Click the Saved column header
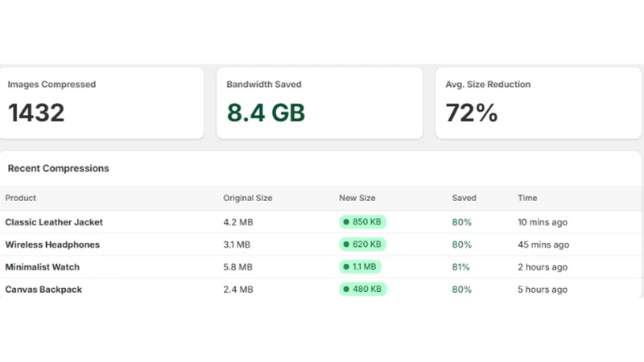 (464, 198)
